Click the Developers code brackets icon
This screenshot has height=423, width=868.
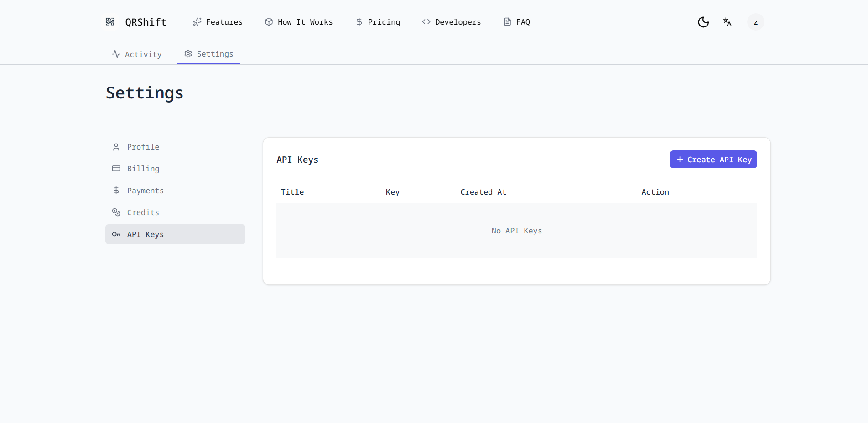426,22
